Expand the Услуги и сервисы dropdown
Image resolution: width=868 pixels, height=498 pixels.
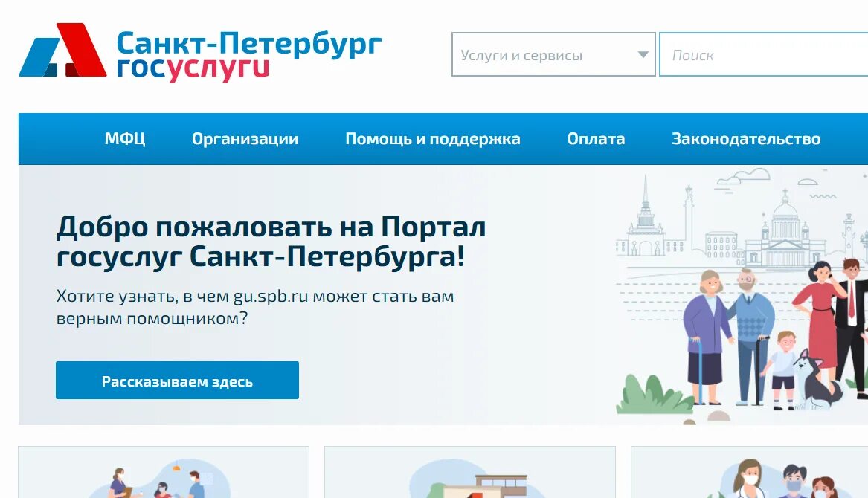coord(553,54)
